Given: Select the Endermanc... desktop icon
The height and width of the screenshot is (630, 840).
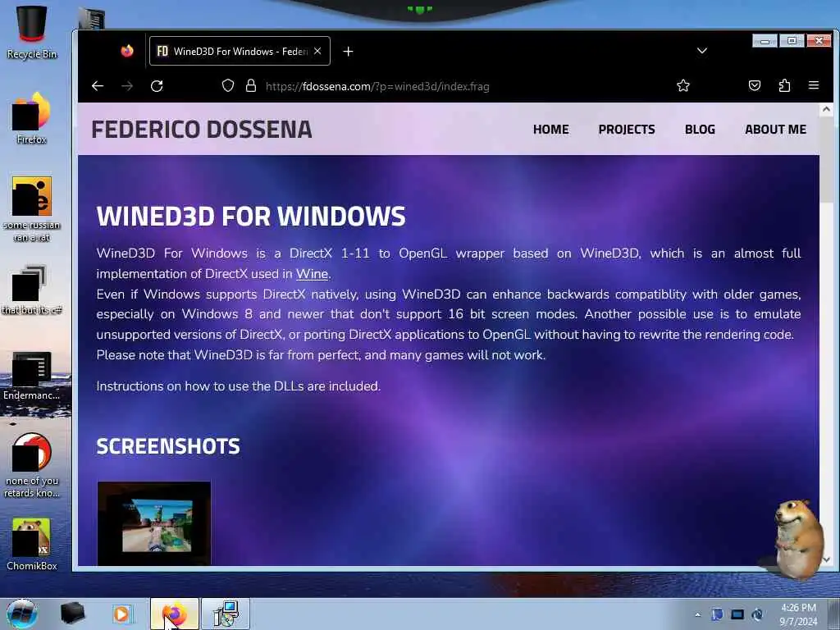Looking at the screenshot, I should tap(32, 375).
